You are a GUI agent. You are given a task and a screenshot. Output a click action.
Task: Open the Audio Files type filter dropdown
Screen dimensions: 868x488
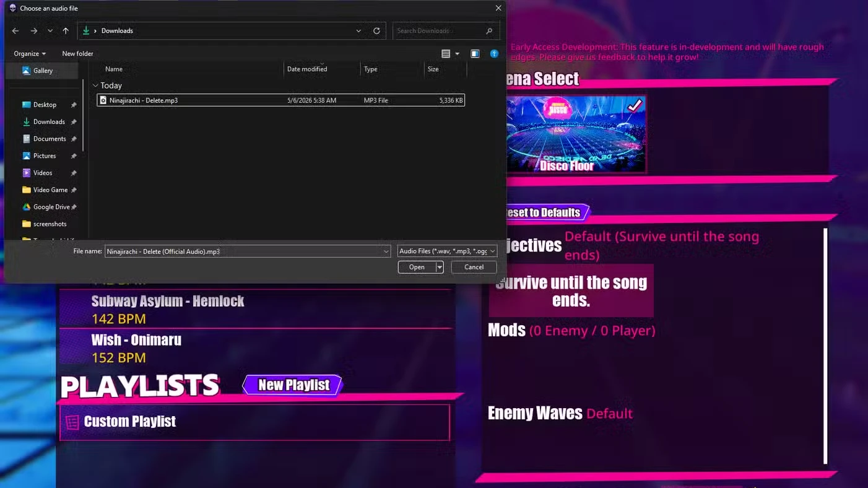[x=447, y=251]
